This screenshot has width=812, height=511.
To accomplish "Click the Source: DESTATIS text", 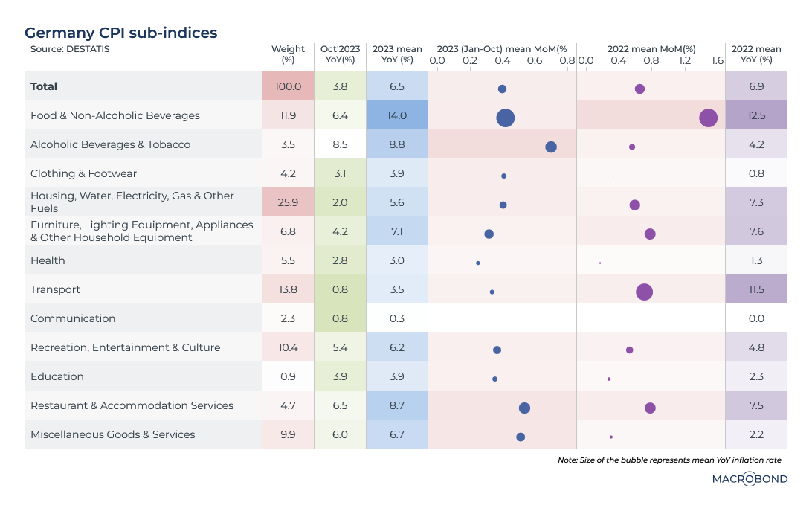I will click(x=65, y=49).
